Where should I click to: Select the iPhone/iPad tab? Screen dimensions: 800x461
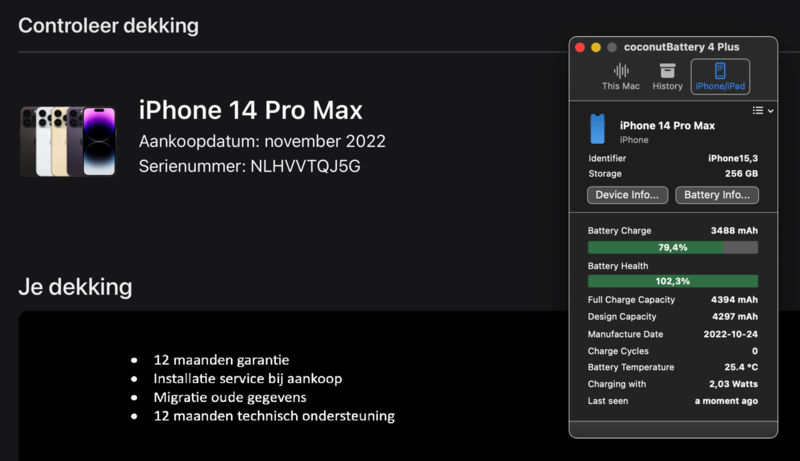tap(720, 76)
